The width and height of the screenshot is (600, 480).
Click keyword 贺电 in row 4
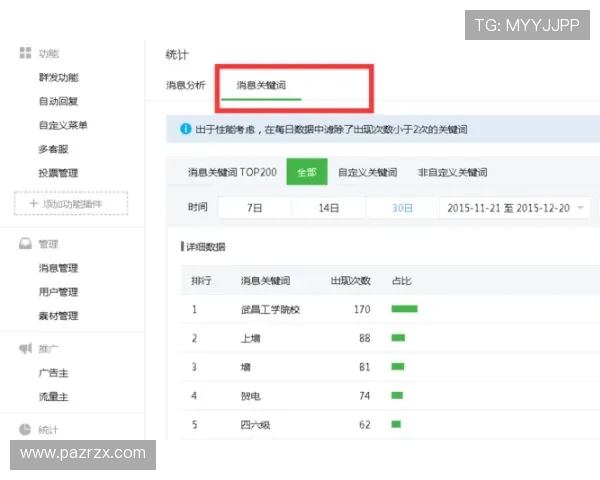point(251,396)
